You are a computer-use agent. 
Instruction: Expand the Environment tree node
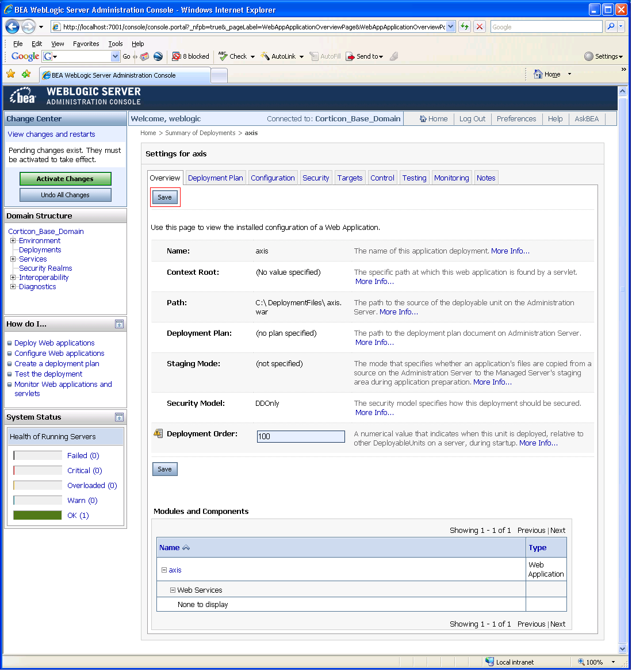(x=13, y=241)
